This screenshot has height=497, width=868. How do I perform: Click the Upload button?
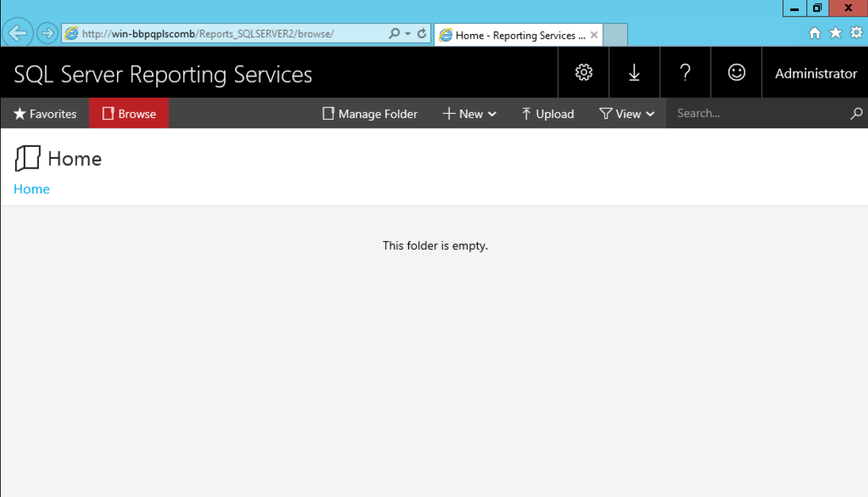(548, 114)
